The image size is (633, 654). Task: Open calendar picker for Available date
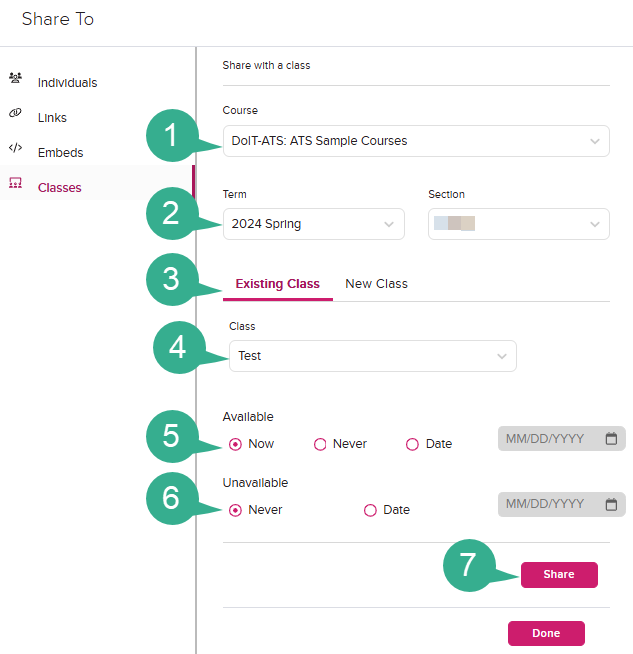[611, 439]
